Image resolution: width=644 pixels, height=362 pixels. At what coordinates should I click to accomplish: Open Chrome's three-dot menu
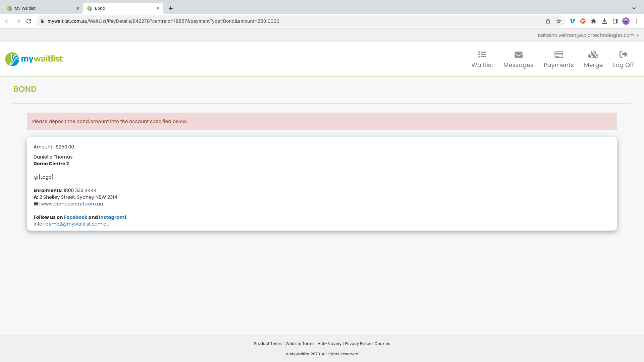coord(637,21)
